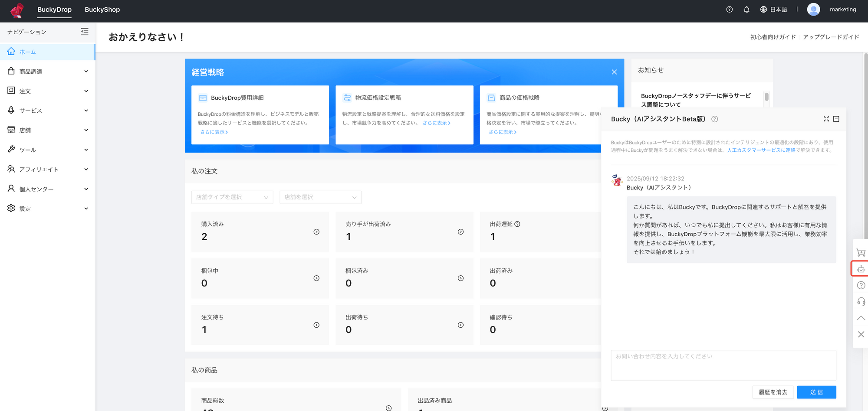Expand the アフィリエイト menu chevron
The height and width of the screenshot is (411, 868).
pos(86,169)
